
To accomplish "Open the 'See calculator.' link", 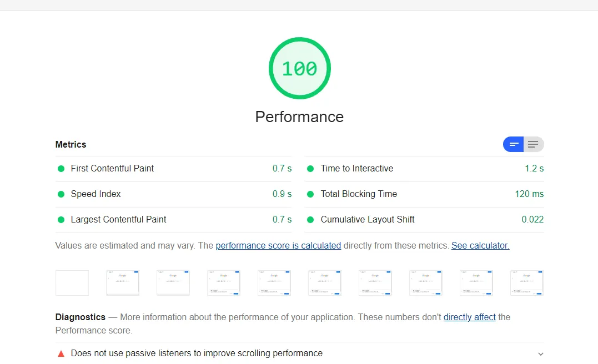I will click(480, 245).
